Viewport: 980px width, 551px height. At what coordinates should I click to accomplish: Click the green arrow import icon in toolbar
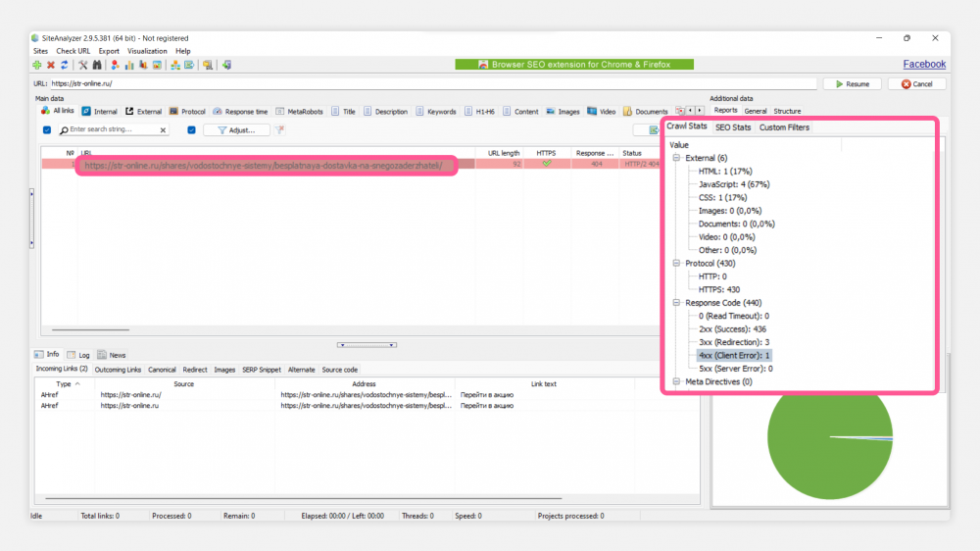[227, 65]
